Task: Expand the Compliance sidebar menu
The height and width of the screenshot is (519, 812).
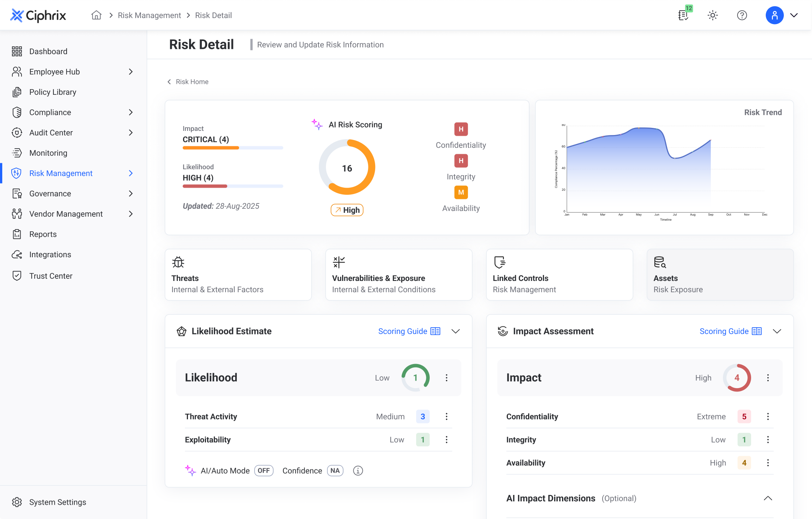Action: [130, 112]
